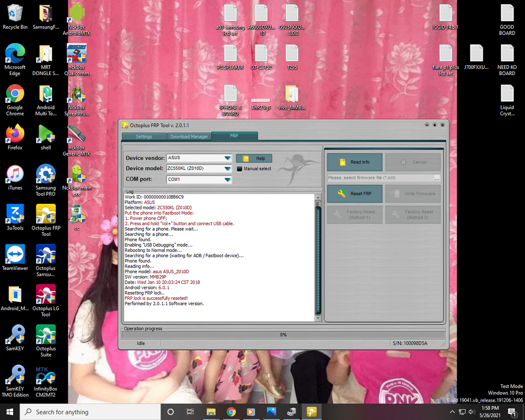Click the log scrollbar down arrow

[318, 318]
